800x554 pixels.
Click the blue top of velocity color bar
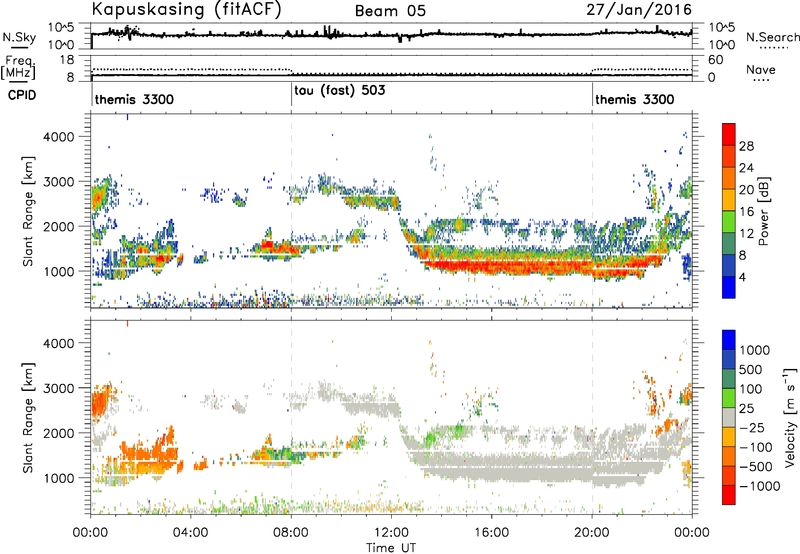tap(729, 340)
